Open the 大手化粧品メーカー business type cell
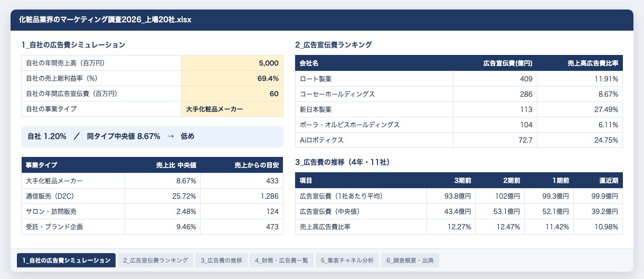 point(232,109)
